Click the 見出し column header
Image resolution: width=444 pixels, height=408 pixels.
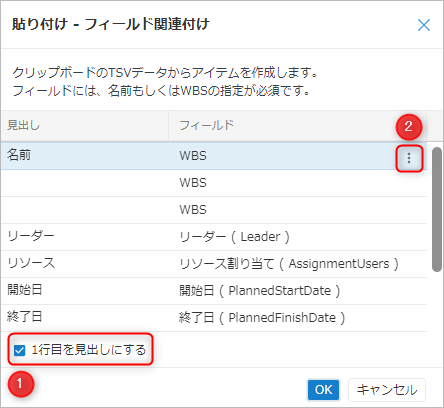click(85, 125)
